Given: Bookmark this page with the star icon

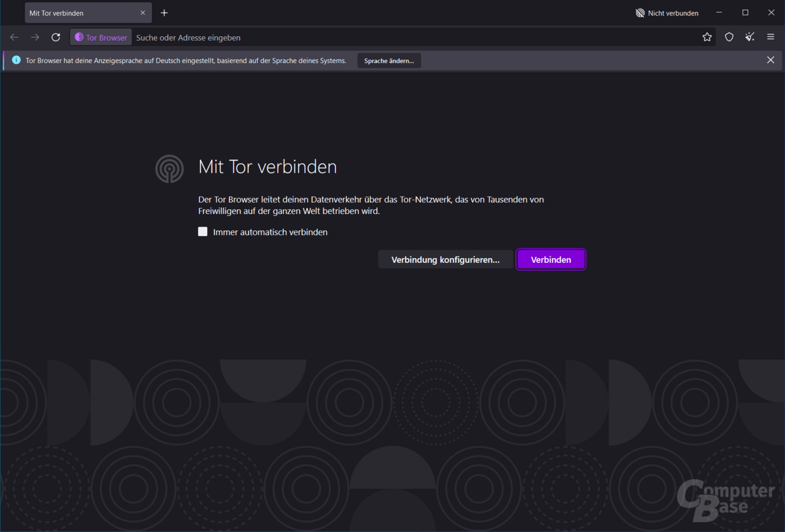Looking at the screenshot, I should coord(707,37).
